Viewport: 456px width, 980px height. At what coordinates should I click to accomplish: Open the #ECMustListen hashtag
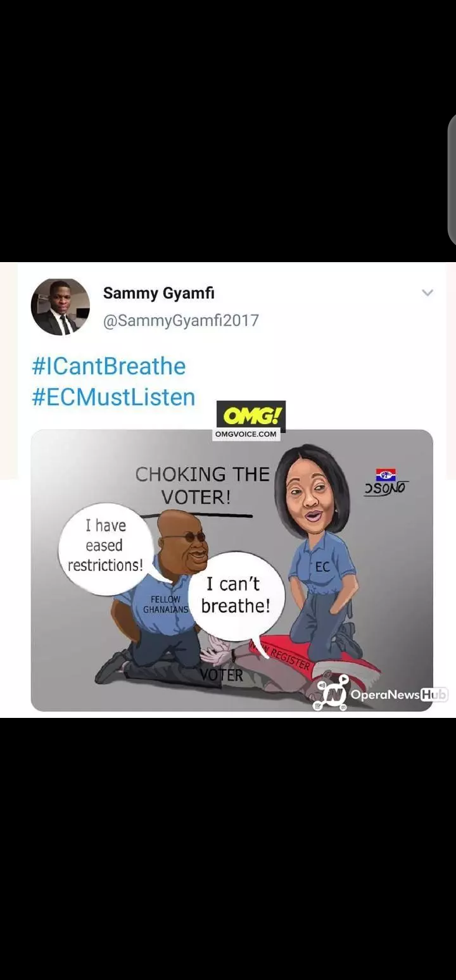(x=113, y=397)
